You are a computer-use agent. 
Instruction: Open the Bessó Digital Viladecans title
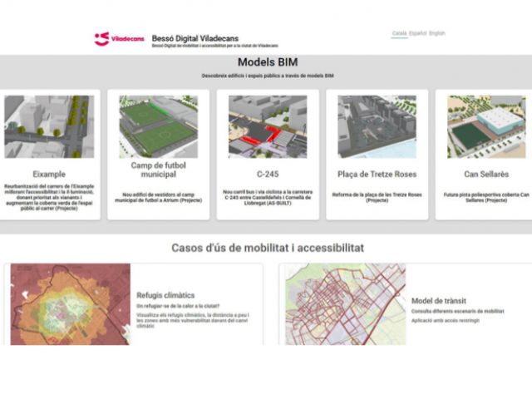click(x=195, y=38)
